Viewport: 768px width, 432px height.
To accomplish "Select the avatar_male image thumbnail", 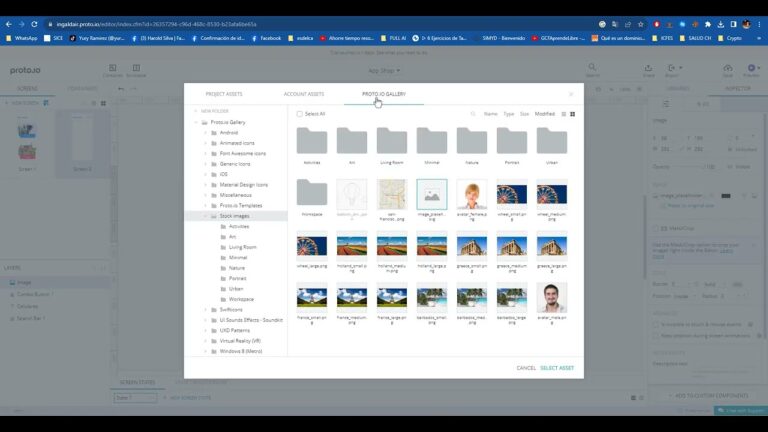I will click(x=551, y=297).
